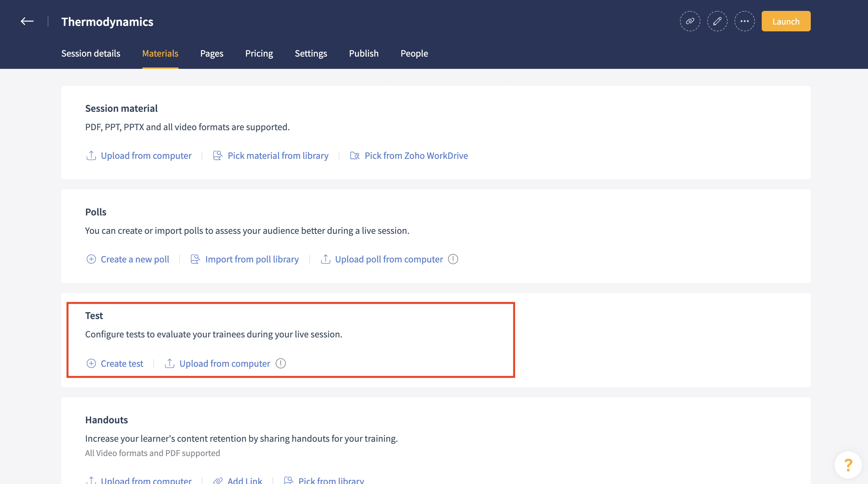Click Upload from computer in the Test section
This screenshot has height=484, width=868.
224,364
